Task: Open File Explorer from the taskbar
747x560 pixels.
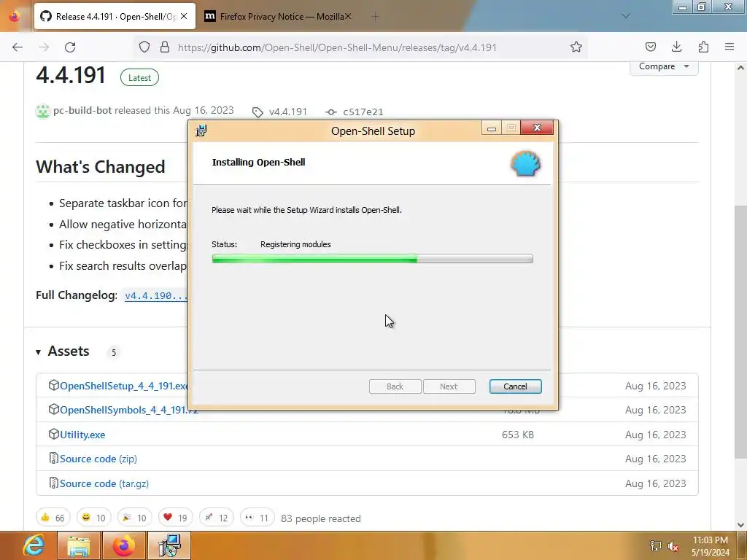Action: [x=79, y=545]
